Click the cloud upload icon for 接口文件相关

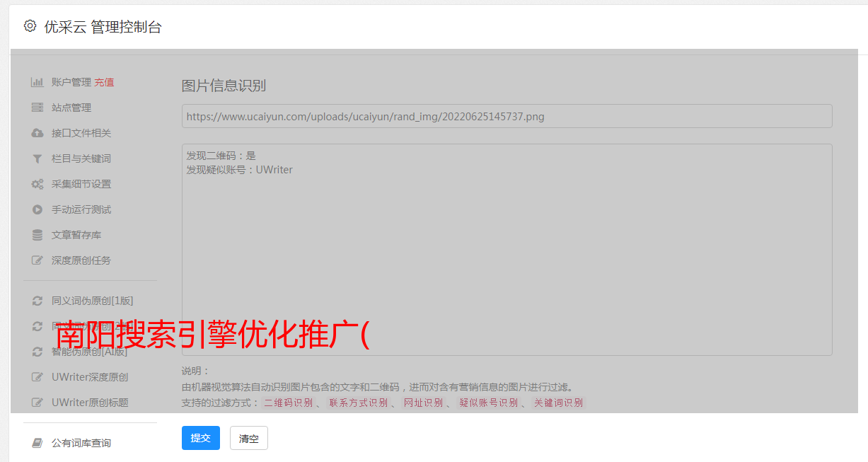click(37, 133)
